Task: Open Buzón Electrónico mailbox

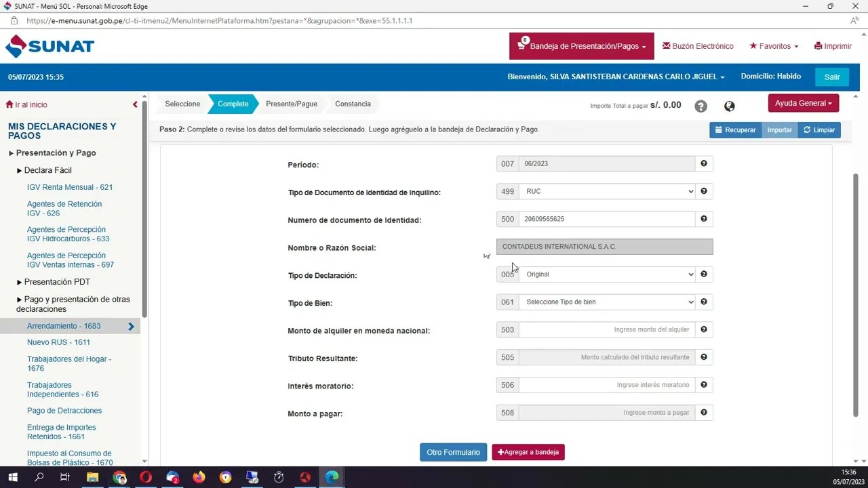Action: coord(698,46)
